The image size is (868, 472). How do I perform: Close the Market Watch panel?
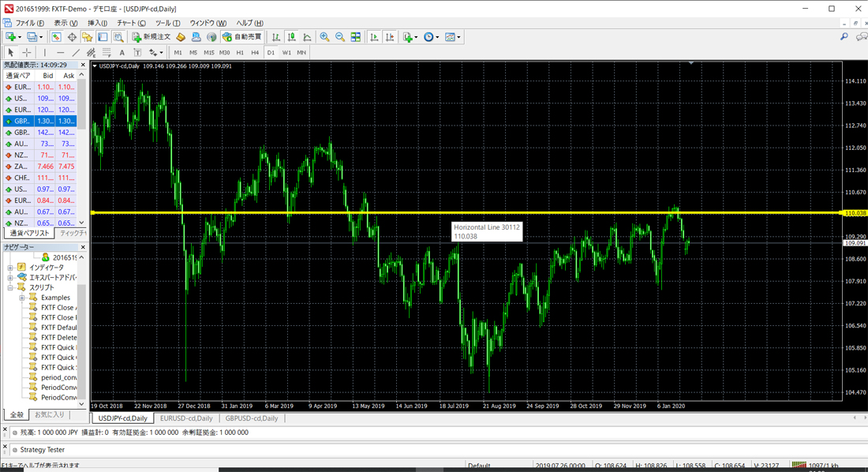point(83,65)
